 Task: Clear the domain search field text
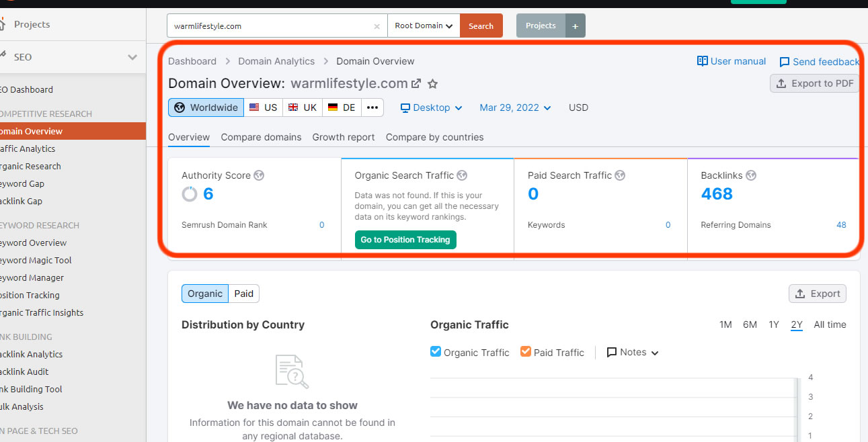pyautogui.click(x=377, y=26)
